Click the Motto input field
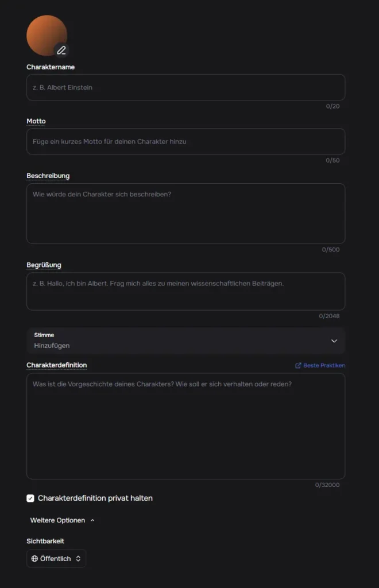 click(x=185, y=141)
